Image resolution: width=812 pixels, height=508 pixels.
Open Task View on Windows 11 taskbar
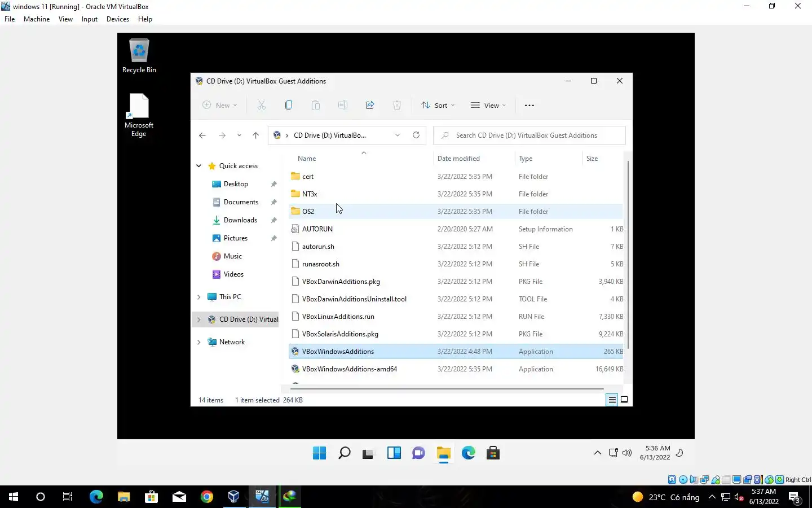tap(368, 453)
